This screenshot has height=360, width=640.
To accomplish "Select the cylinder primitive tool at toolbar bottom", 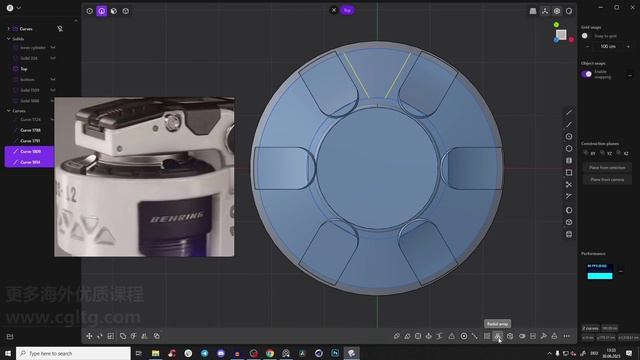I will click(569, 234).
